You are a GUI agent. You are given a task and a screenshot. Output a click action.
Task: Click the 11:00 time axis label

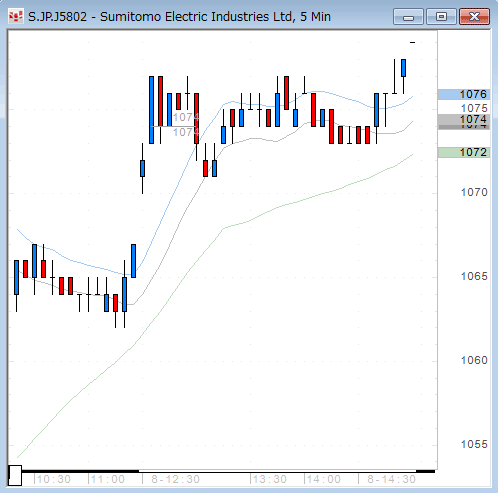[108, 479]
